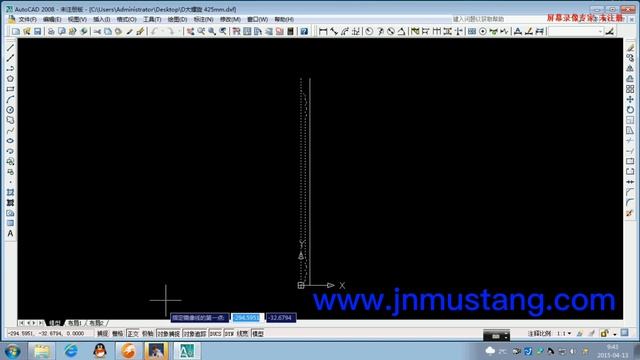Open the Windows Start button

[12, 351]
